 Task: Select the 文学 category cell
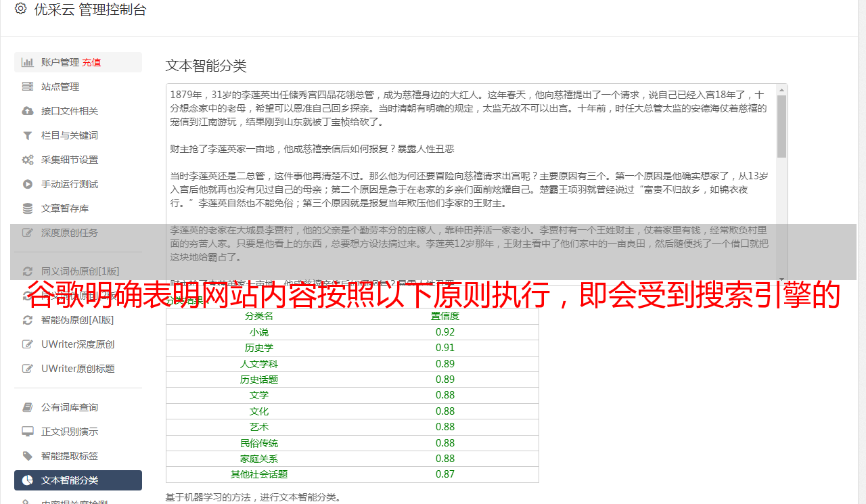tap(259, 395)
